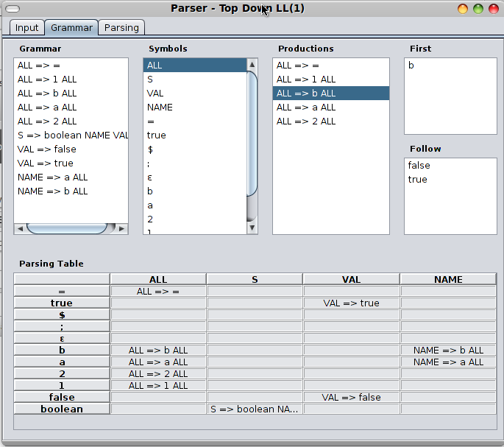Select the ALL symbol in Symbols list
The image size is (504, 447).
tap(195, 66)
